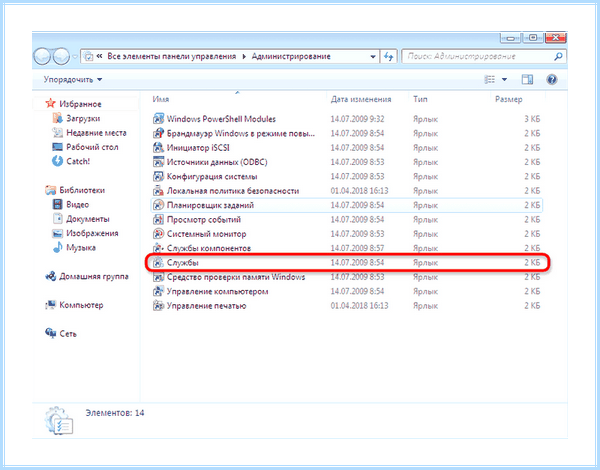The height and width of the screenshot is (470, 600).
Task: Click inside the Поиск search field
Action: coord(478,57)
